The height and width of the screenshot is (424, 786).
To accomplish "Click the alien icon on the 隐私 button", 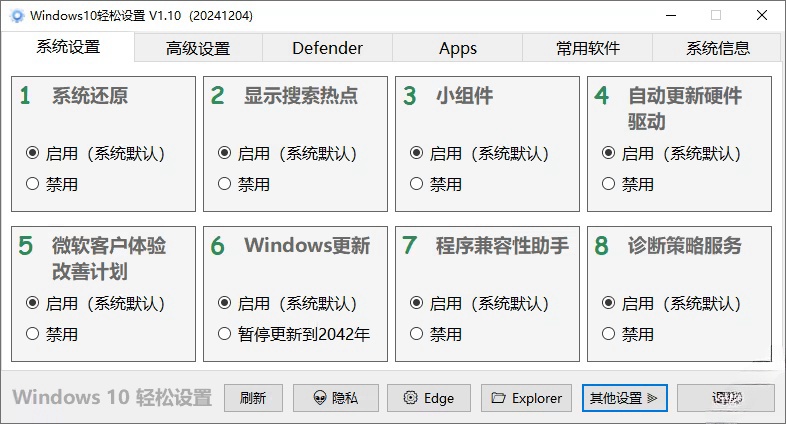I will coord(319,398).
